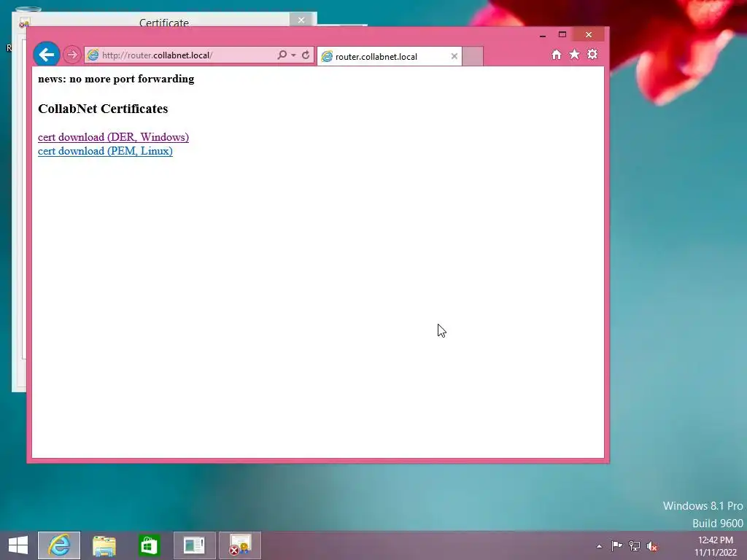Open a new blank tab
The image size is (747, 560).
[x=473, y=56]
